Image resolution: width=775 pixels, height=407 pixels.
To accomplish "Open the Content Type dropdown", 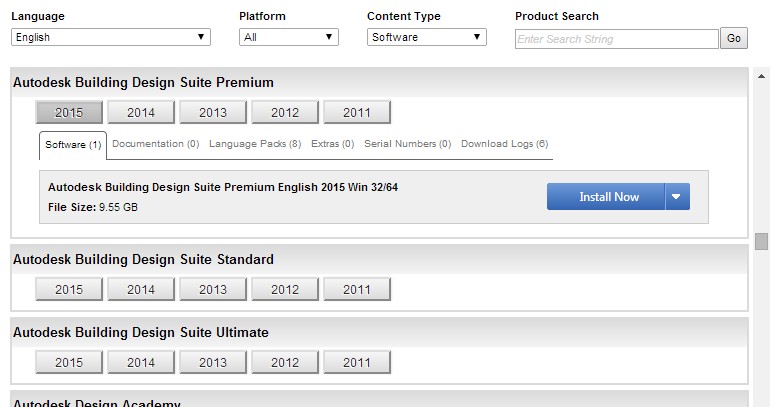I will 427,37.
